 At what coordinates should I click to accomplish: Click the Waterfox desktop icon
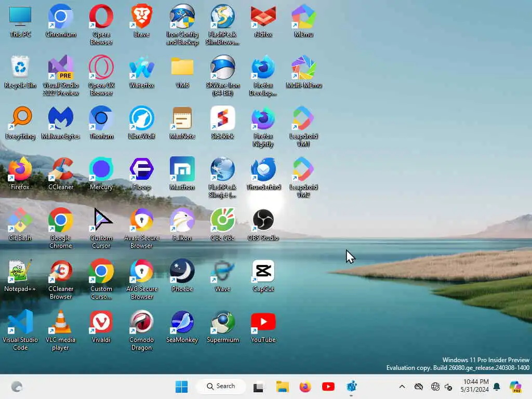tap(141, 72)
